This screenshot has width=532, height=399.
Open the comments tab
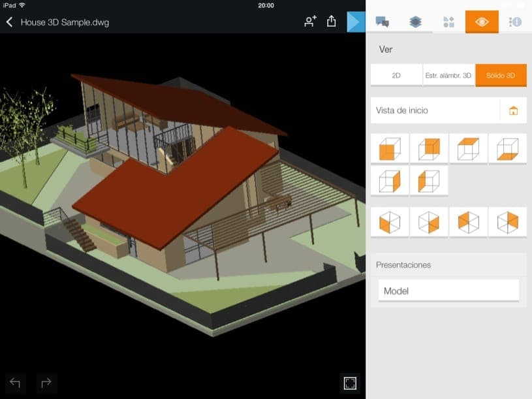383,22
